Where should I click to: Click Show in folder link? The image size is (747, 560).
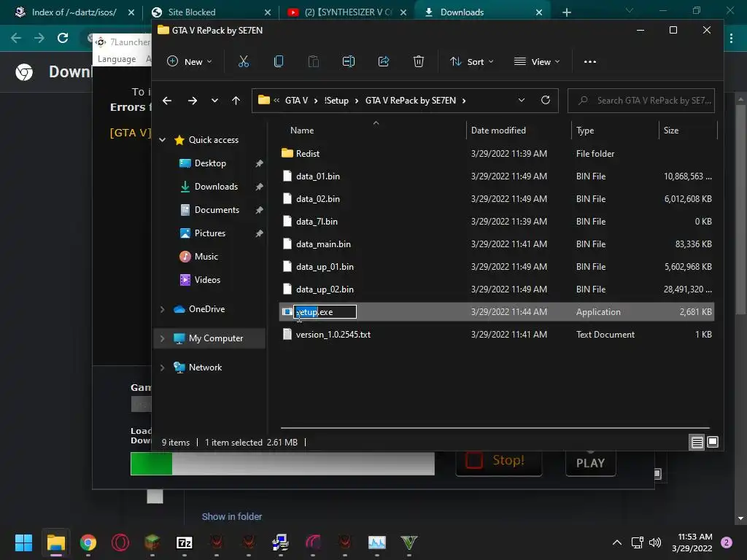coord(232,516)
